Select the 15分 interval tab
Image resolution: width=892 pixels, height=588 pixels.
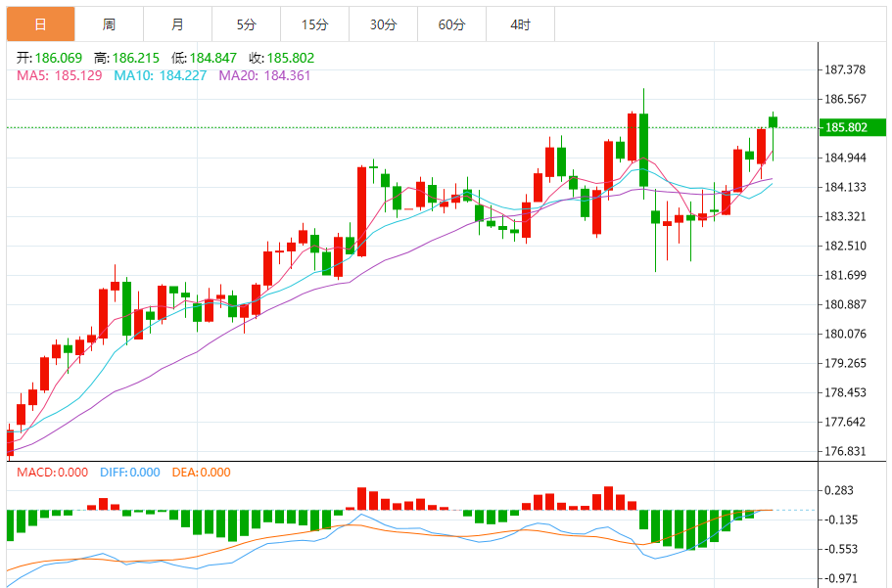tap(314, 24)
